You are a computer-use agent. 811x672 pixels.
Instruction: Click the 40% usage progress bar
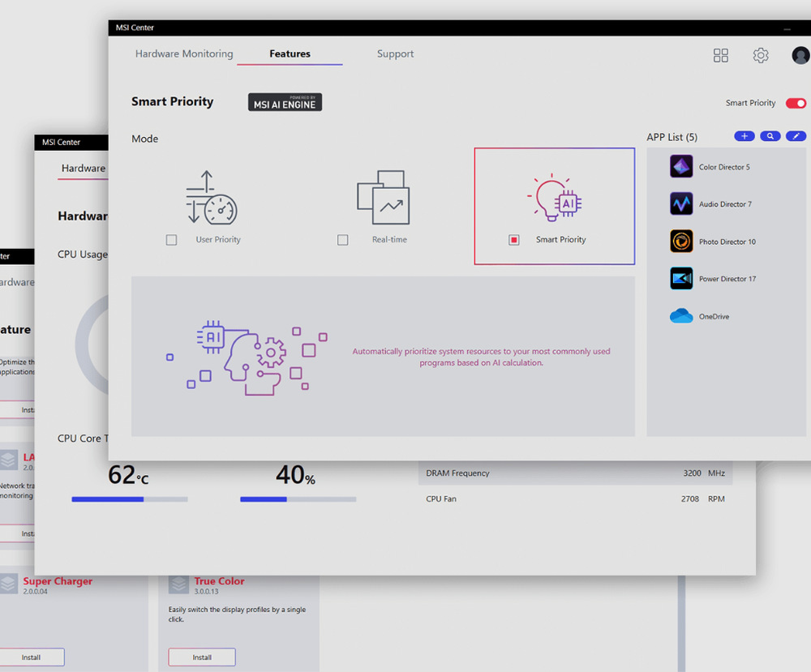pyautogui.click(x=298, y=499)
